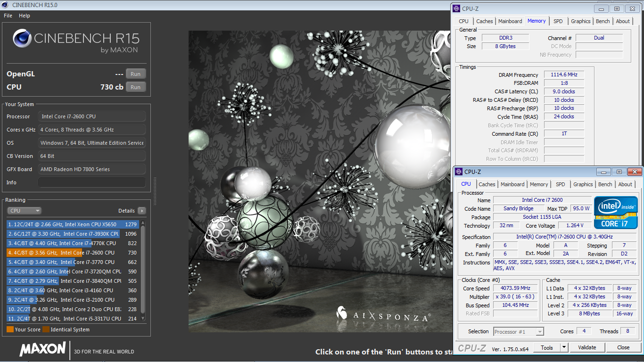Select the Xeon X5650 ranking row
644x362 pixels.
73,224
